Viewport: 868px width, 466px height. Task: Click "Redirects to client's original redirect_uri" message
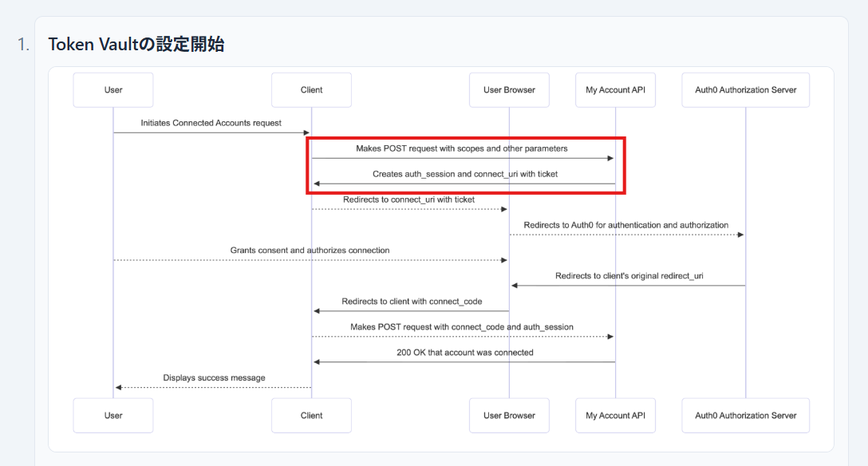pyautogui.click(x=629, y=276)
